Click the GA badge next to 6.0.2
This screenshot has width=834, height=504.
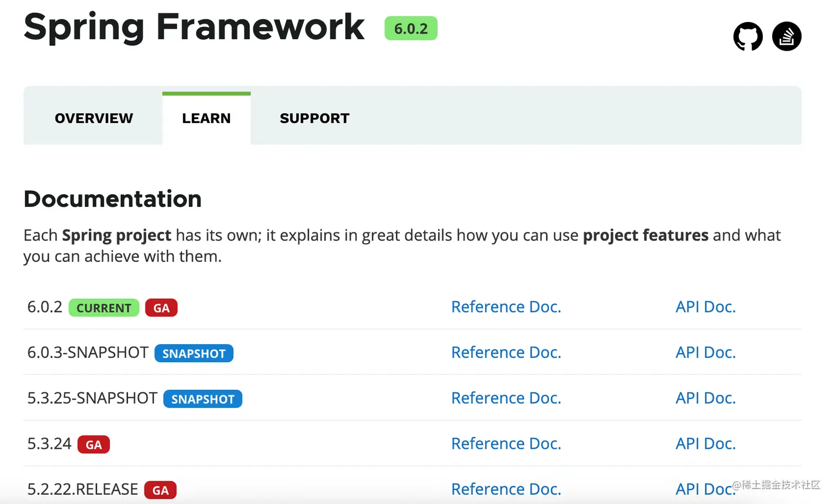(161, 308)
